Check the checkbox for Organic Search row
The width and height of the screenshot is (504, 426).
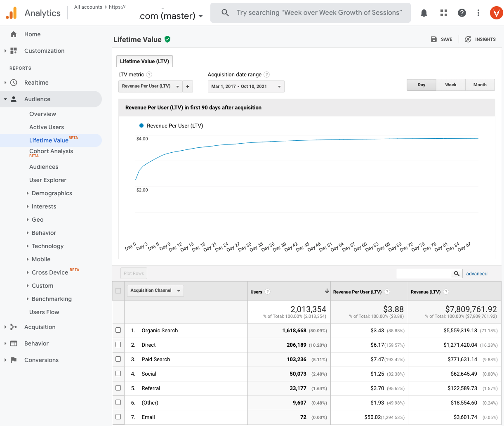point(118,330)
